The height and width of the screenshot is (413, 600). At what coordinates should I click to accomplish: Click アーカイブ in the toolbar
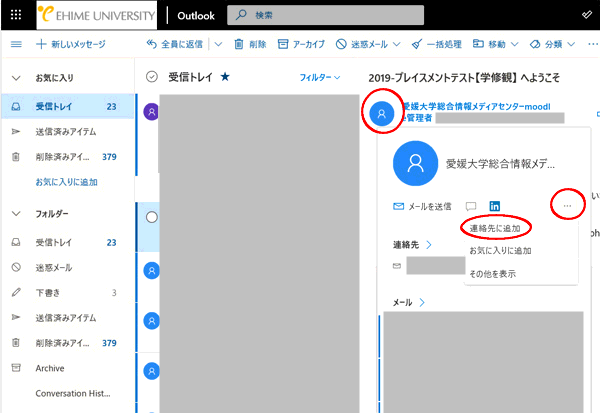[x=301, y=45]
